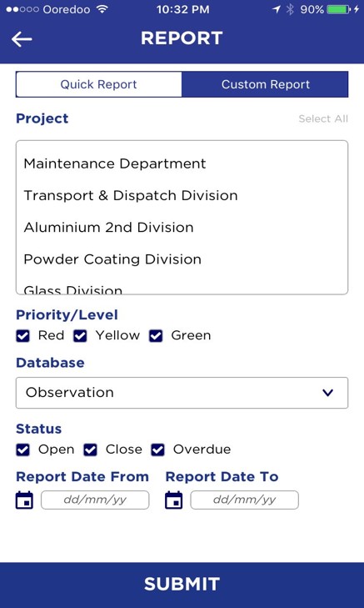Viewport: 364px width, 608px height.
Task: Select Maintenance Department in project list
Action: (x=115, y=163)
